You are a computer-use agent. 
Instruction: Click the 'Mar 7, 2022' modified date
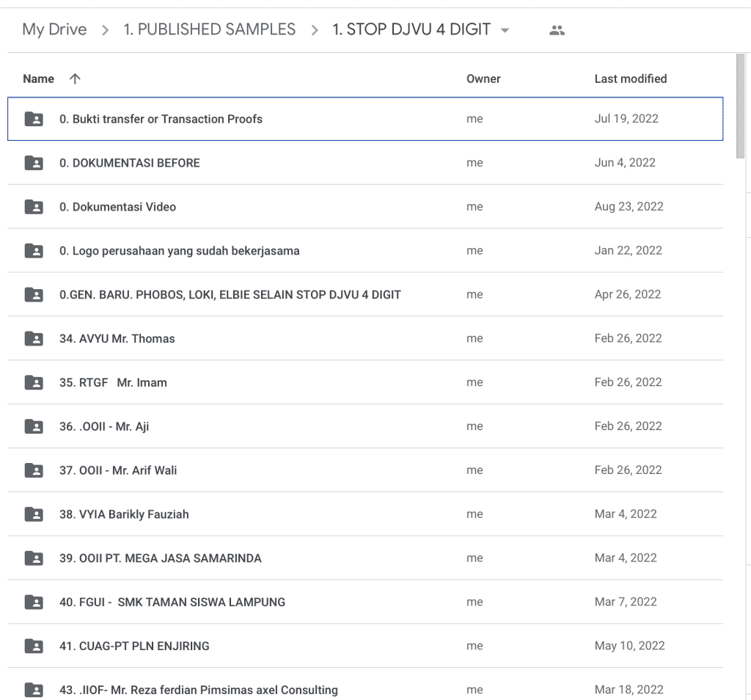[x=626, y=602]
